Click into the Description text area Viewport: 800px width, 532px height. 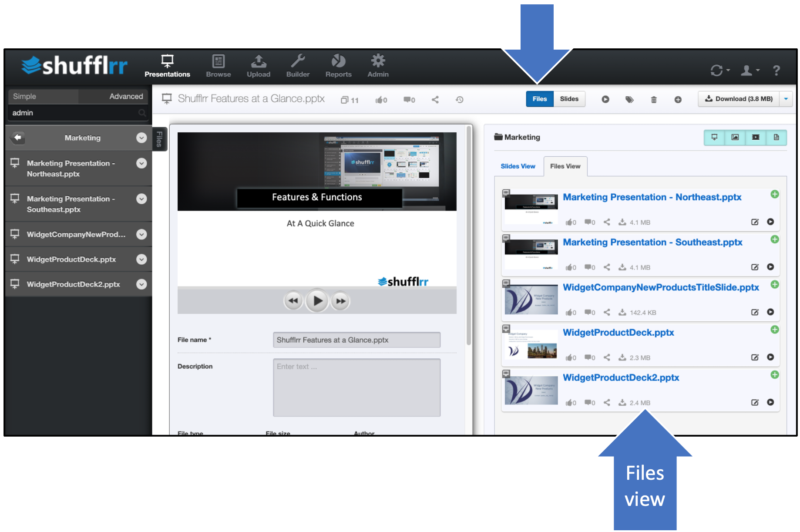point(356,387)
